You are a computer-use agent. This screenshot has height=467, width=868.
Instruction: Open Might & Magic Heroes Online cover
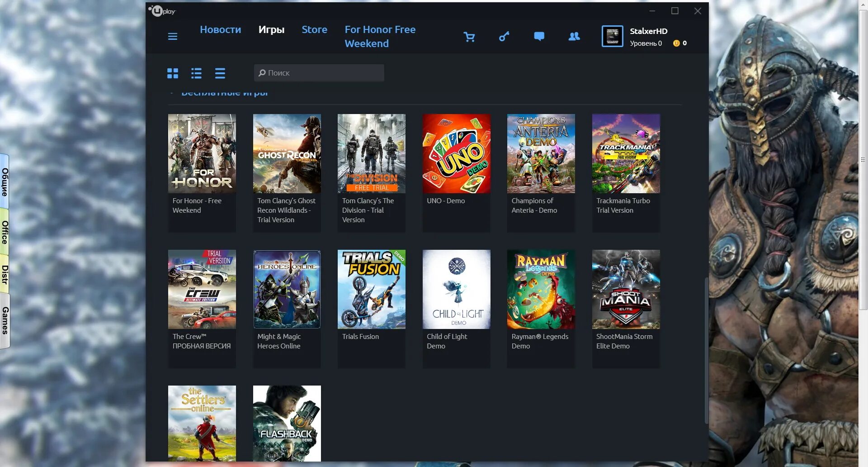point(287,289)
